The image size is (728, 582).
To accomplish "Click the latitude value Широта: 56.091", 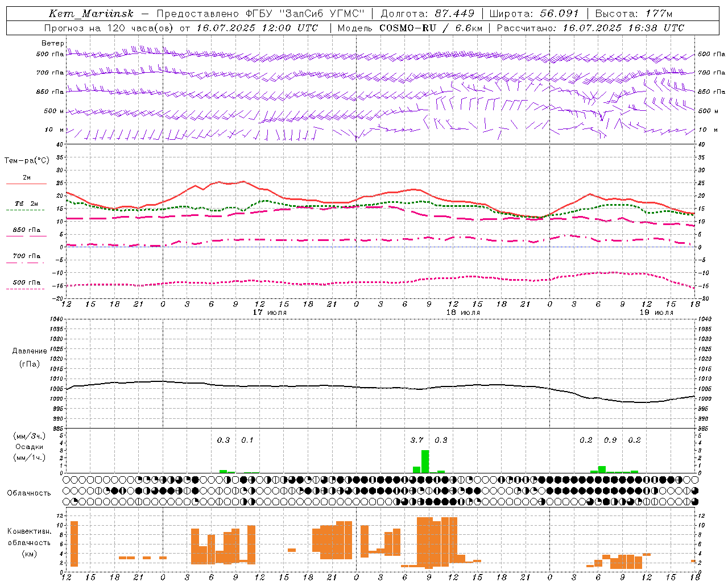I will (534, 14).
